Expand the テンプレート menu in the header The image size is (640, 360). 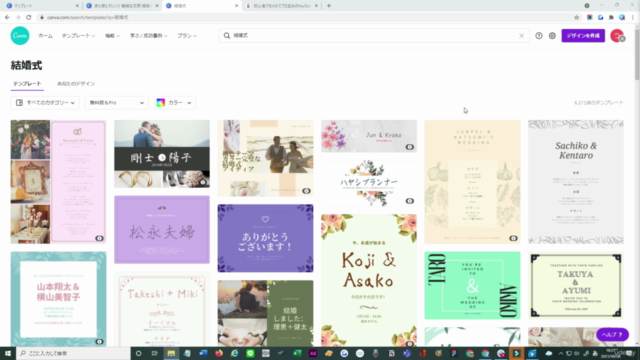78,36
